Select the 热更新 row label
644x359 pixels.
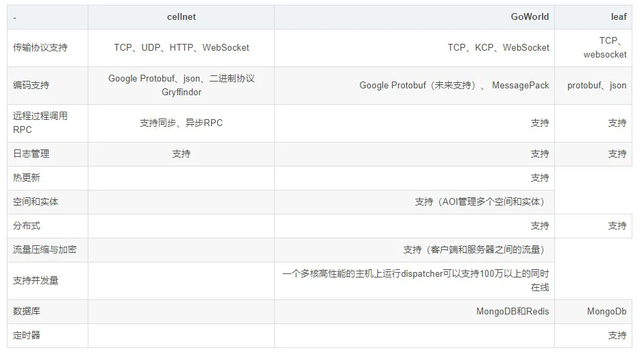coord(26,178)
